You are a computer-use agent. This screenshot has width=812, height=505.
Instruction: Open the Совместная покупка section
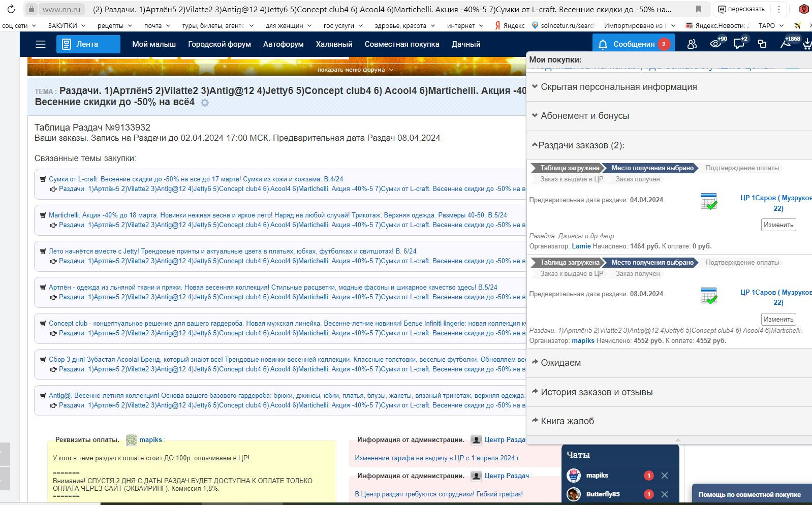point(402,44)
